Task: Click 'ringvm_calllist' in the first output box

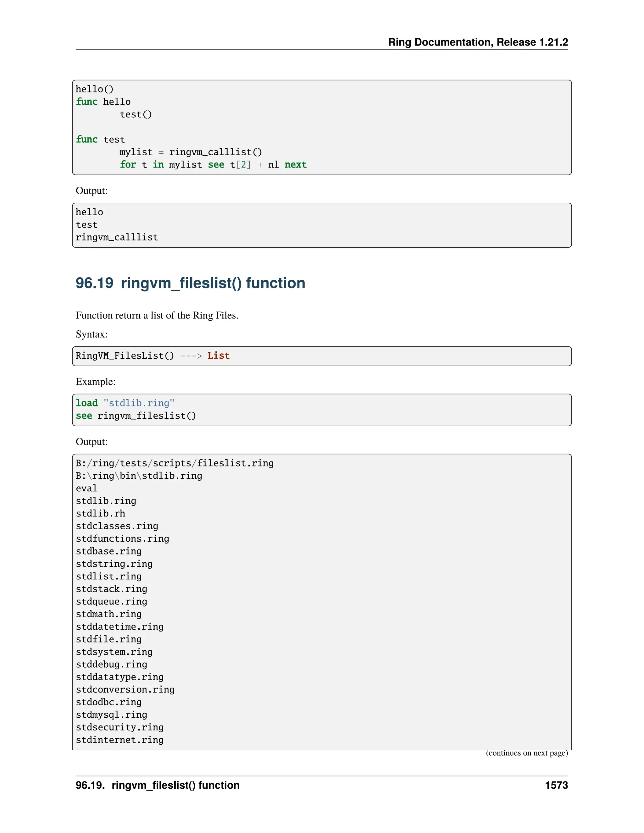Action: tap(117, 237)
